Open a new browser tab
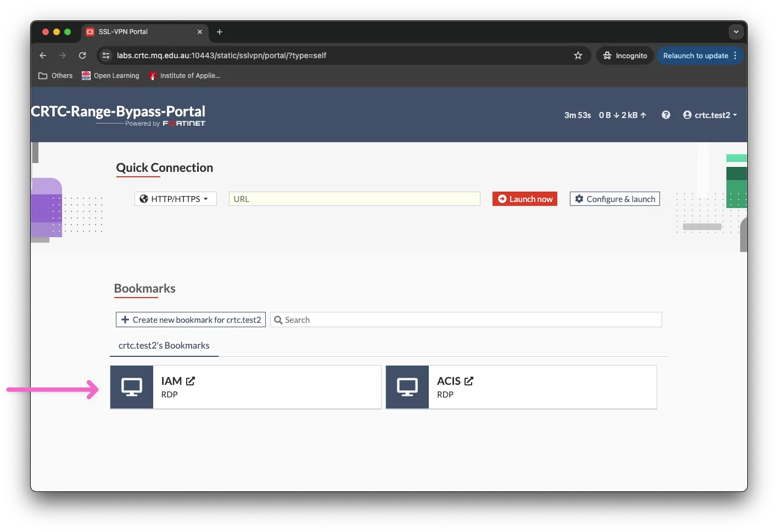 (220, 32)
